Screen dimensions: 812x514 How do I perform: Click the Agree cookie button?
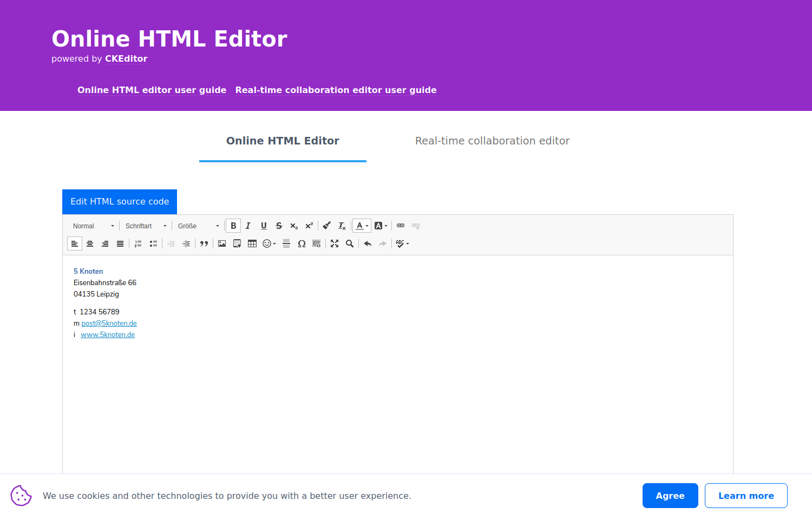tap(670, 495)
